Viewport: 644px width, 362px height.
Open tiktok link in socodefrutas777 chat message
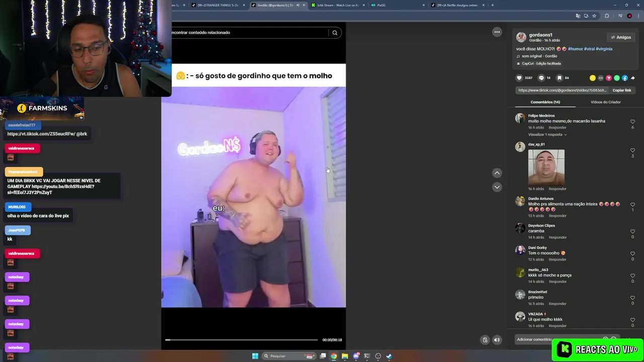(x=41, y=134)
